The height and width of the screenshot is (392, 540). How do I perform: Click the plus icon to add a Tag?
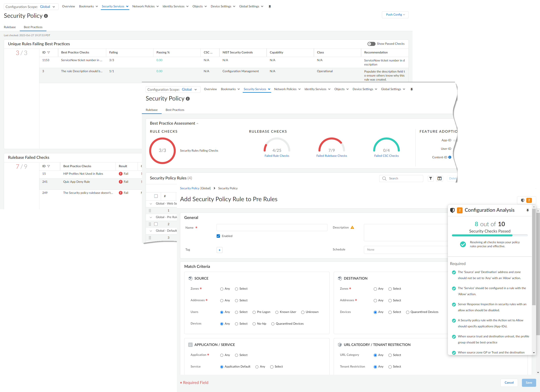pyautogui.click(x=219, y=250)
